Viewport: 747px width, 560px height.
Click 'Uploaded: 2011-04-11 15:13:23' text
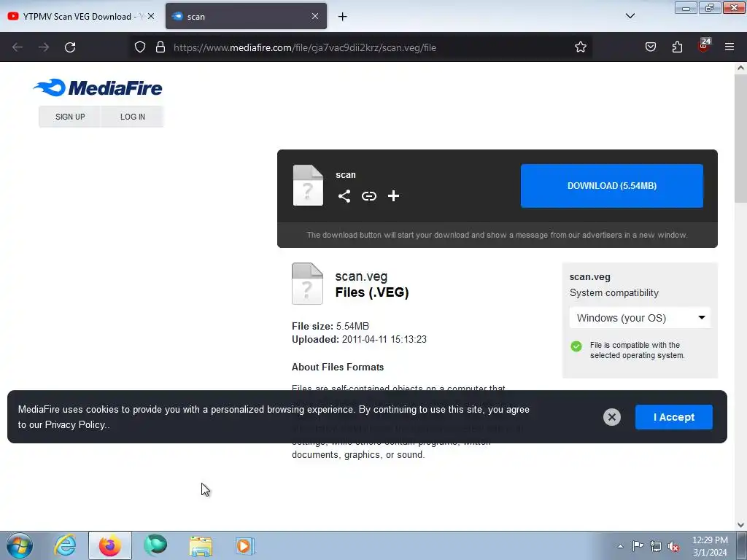(x=359, y=340)
